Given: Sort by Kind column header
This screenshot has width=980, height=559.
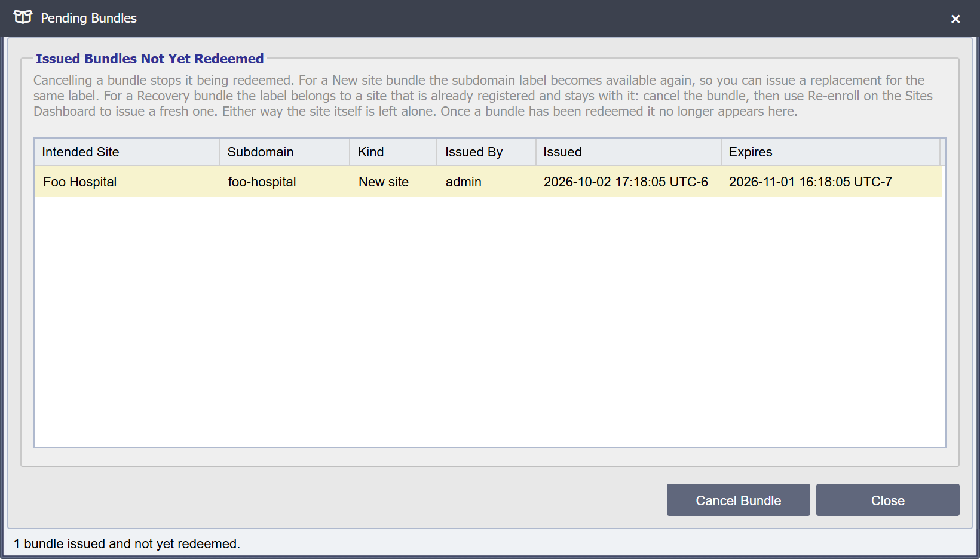Looking at the screenshot, I should coord(393,152).
